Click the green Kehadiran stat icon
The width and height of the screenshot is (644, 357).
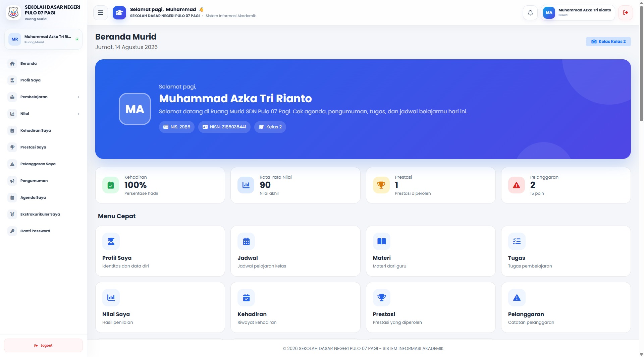(x=111, y=185)
